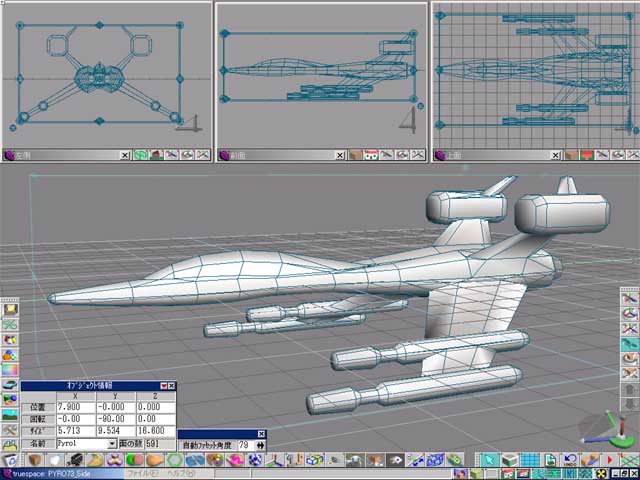Click the Undo icon in bottom toolbar
Image resolution: width=640 pixels, height=480 pixels.
(x=570, y=459)
